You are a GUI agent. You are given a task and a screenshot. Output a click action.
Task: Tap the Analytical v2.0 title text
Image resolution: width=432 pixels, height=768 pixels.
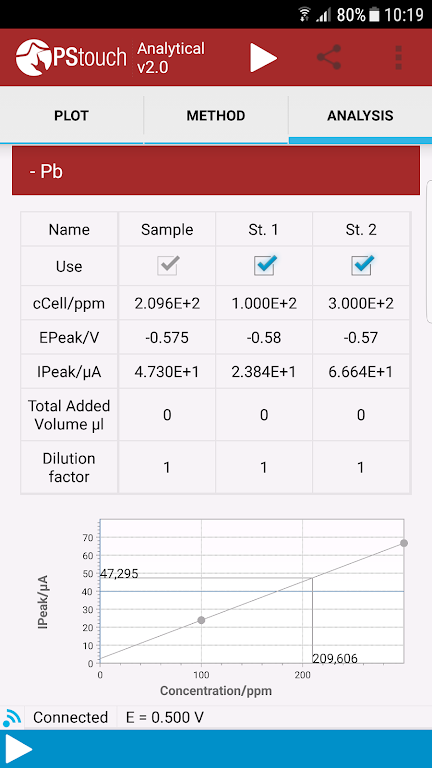coord(171,58)
